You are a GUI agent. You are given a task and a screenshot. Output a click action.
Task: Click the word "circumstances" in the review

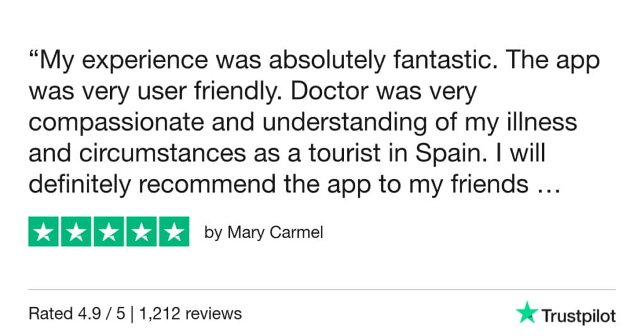point(163,152)
